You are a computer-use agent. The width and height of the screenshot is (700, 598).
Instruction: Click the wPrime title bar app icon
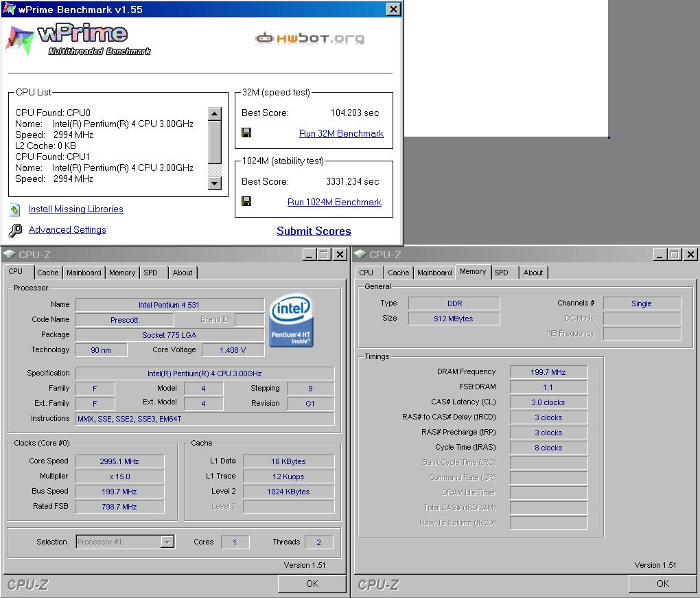9,9
